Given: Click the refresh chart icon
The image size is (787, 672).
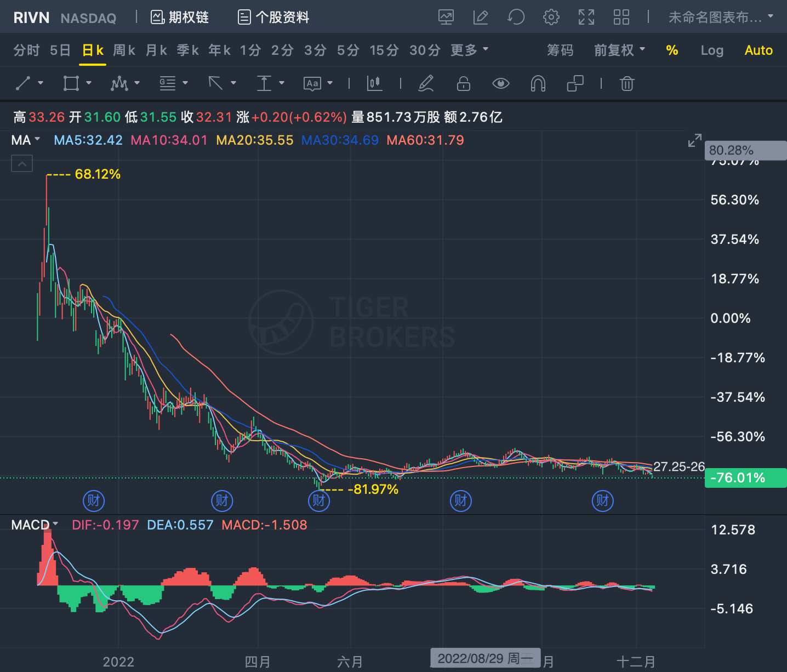Looking at the screenshot, I should click(516, 17).
